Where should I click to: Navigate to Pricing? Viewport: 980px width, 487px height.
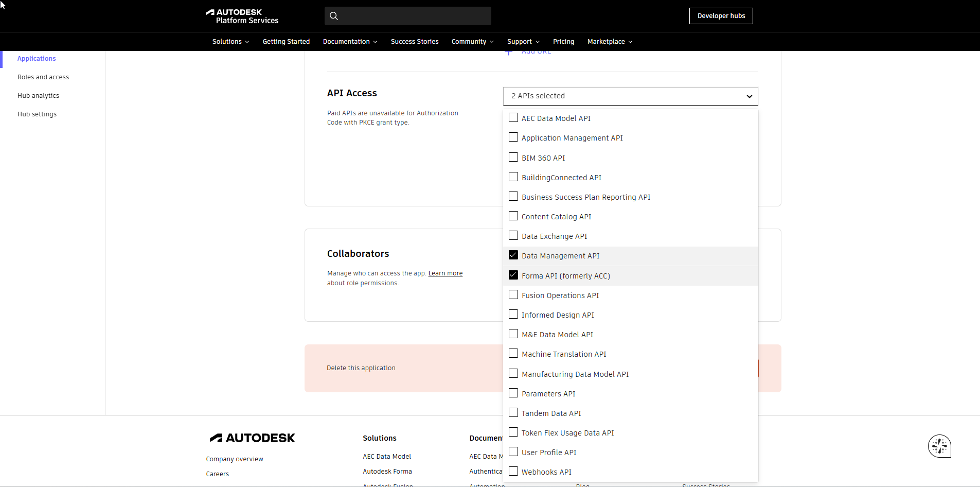coord(563,42)
